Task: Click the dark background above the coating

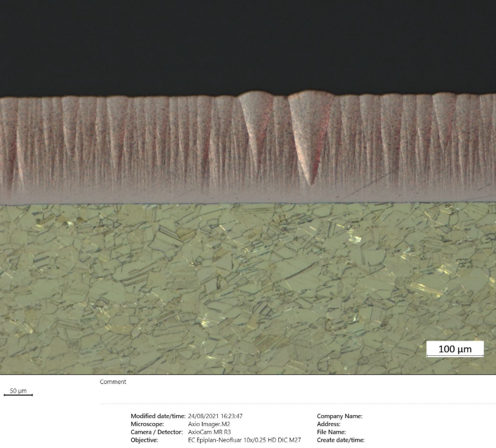Action: [244, 43]
